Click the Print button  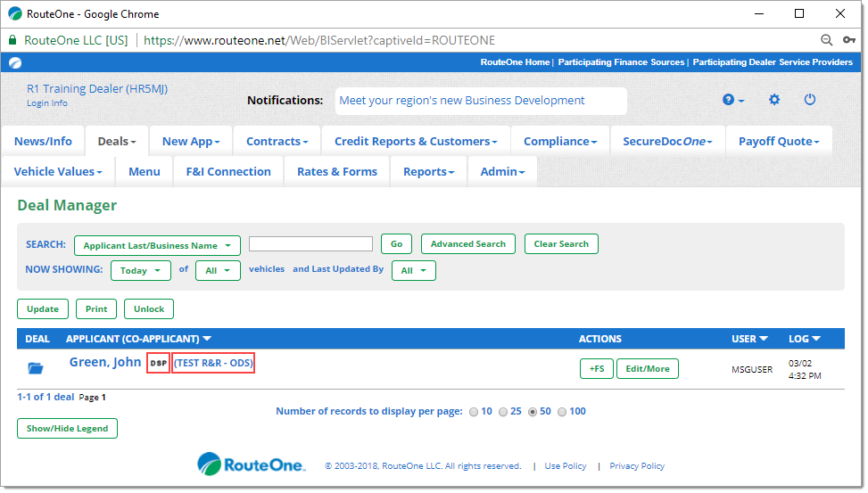pos(96,309)
